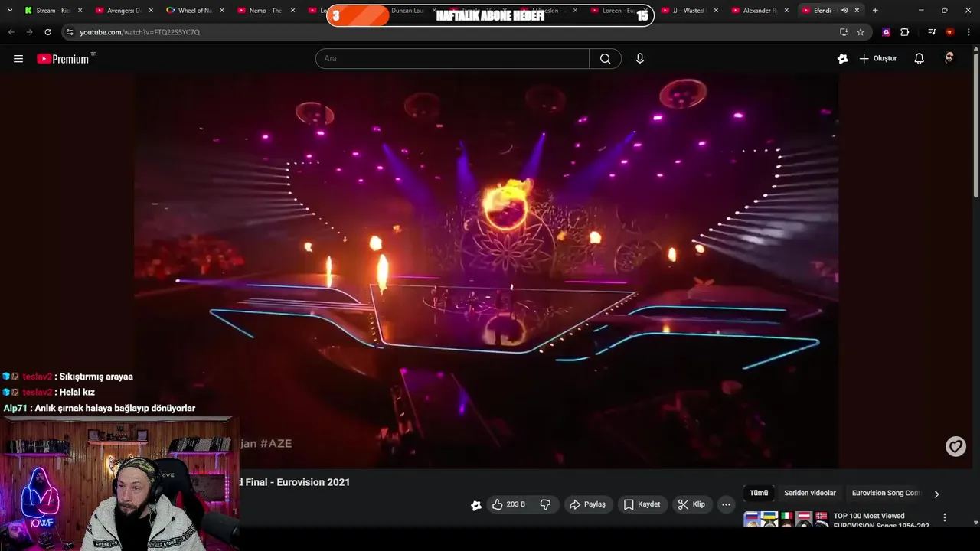Open the Oluştur create menu
Viewport: 980px width, 551px height.
pyautogui.click(x=878, y=59)
